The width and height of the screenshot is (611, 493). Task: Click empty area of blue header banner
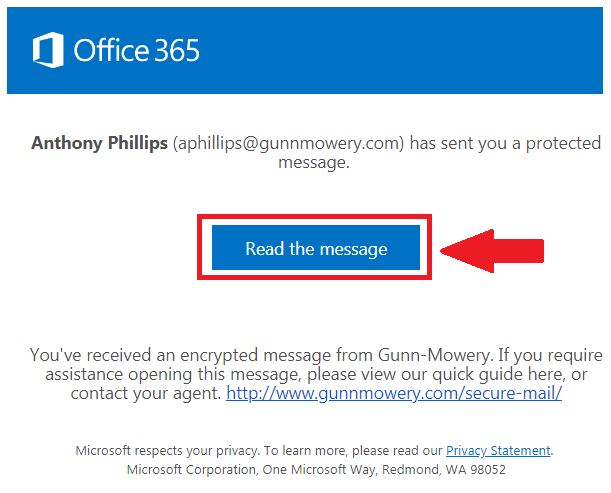(401, 50)
